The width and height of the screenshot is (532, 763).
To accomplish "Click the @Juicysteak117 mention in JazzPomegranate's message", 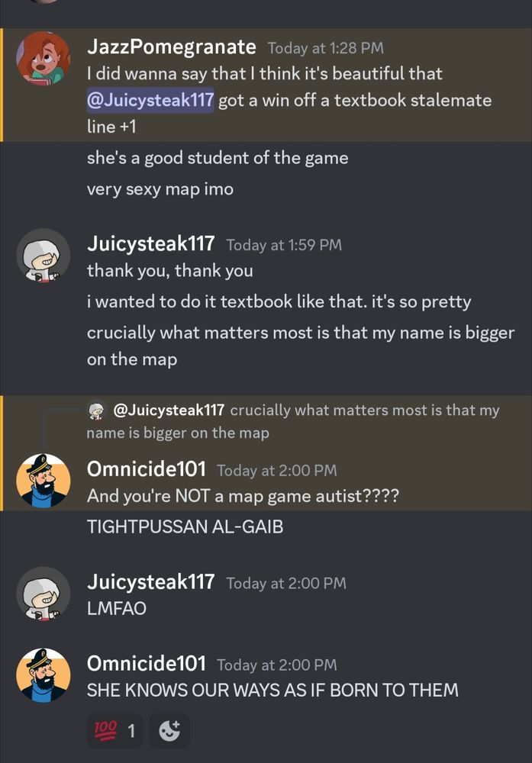I will 150,100.
